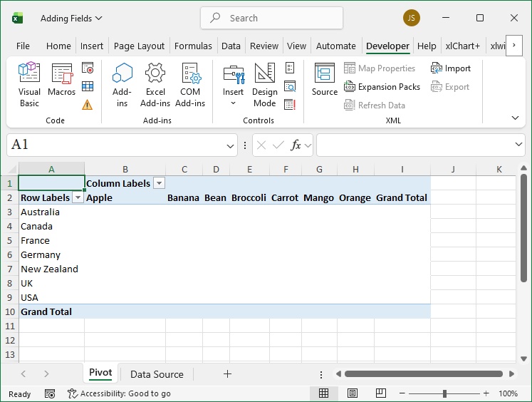Select the Broccoli column heading cell
Viewport: 532px width, 402px height.
pyautogui.click(x=249, y=197)
